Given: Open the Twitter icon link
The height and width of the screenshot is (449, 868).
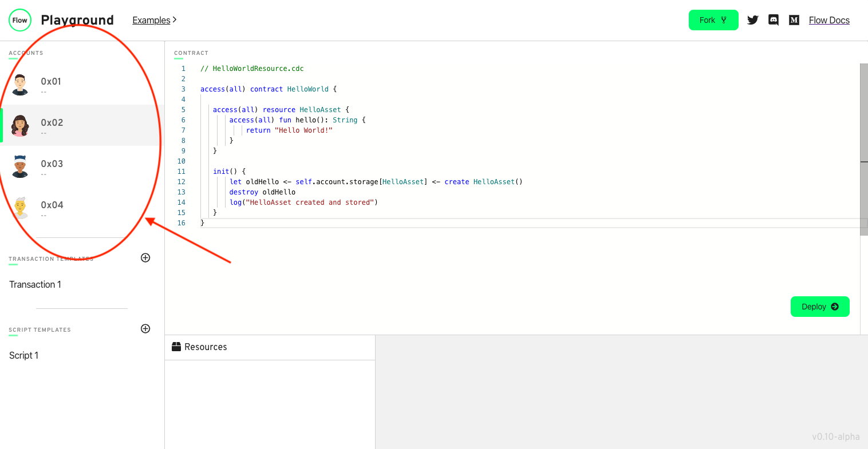Looking at the screenshot, I should click(x=753, y=20).
